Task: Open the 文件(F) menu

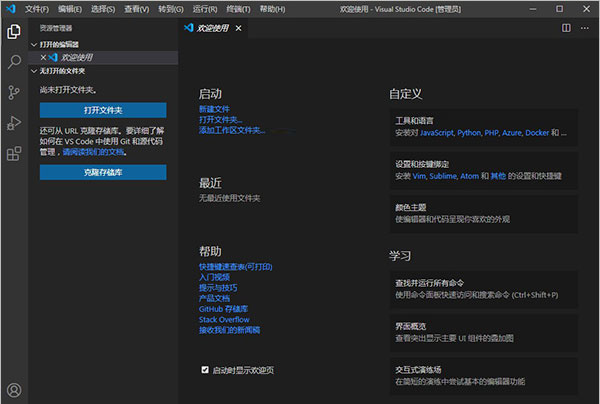Action: click(x=37, y=9)
